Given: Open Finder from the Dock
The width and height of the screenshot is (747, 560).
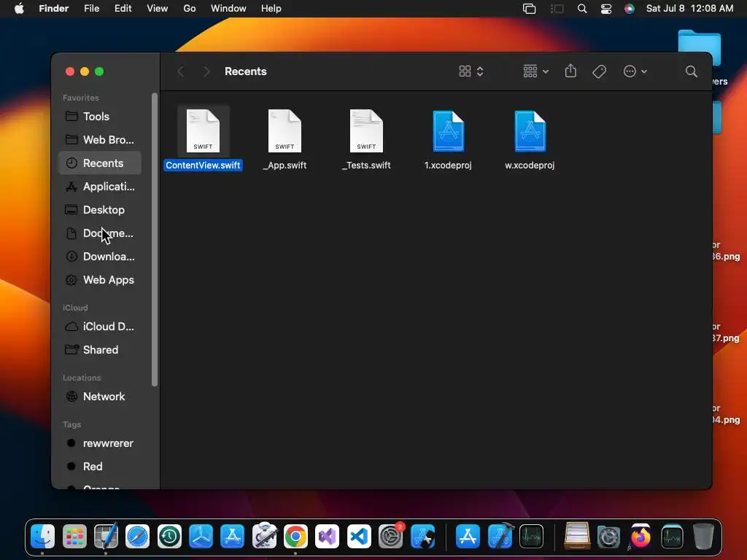Looking at the screenshot, I should (x=43, y=537).
